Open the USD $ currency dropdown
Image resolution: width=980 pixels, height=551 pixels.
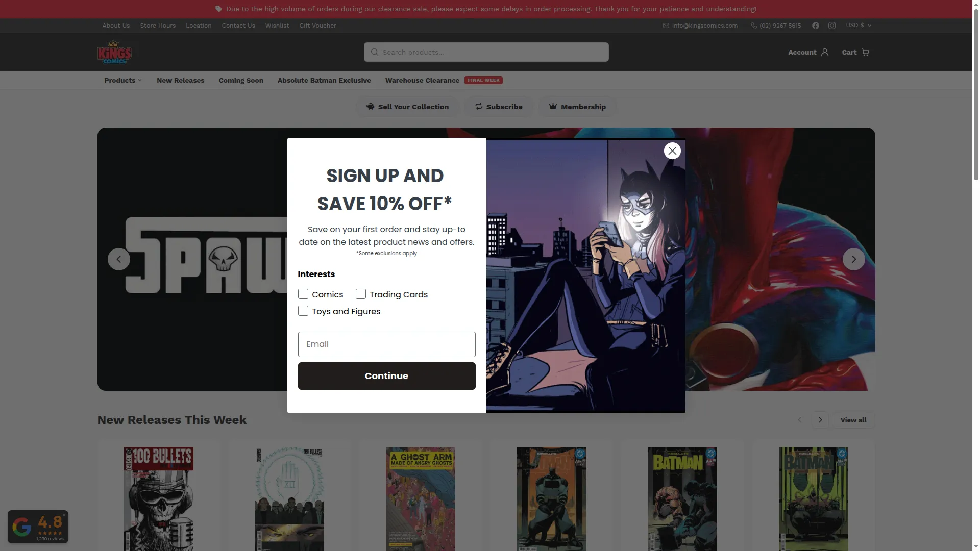point(859,26)
